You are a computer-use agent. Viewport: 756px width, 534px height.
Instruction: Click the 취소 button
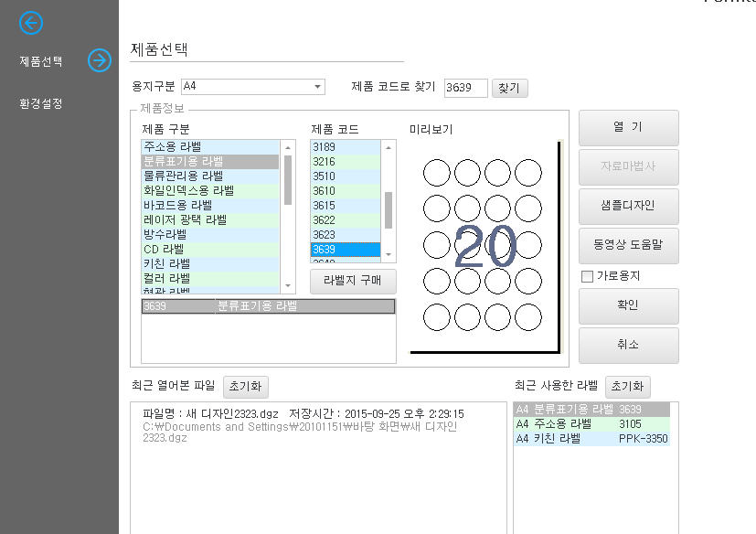pyautogui.click(x=628, y=345)
